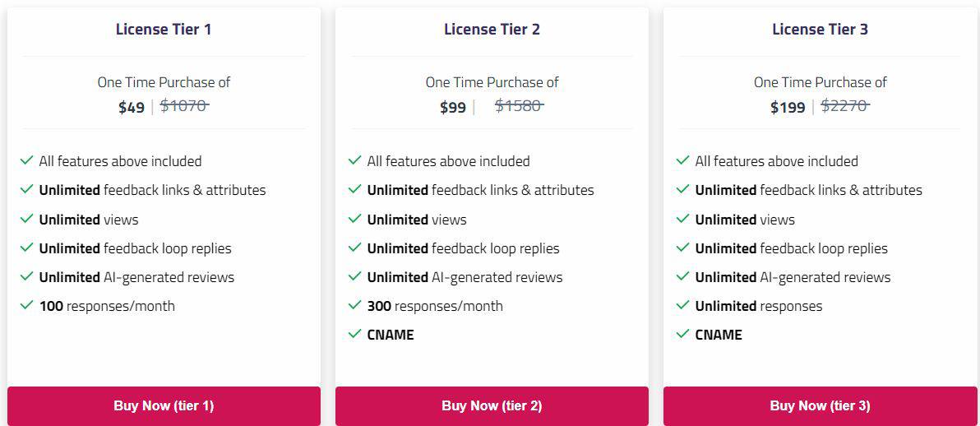The width and height of the screenshot is (980, 426).
Task: Click the License Tier 2 heading
Action: click(x=492, y=30)
